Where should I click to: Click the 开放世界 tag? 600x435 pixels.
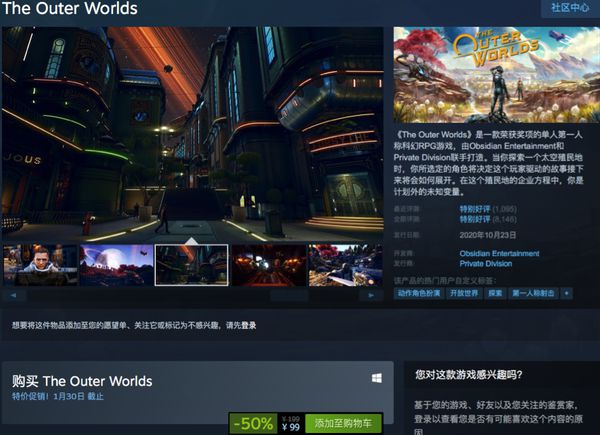click(x=464, y=293)
